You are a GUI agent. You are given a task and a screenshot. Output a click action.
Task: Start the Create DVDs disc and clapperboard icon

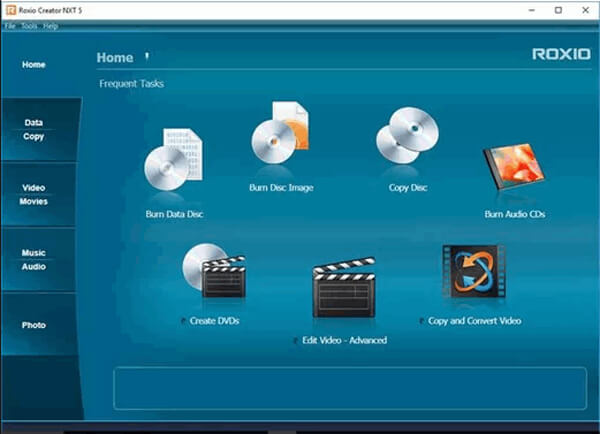pos(214,271)
